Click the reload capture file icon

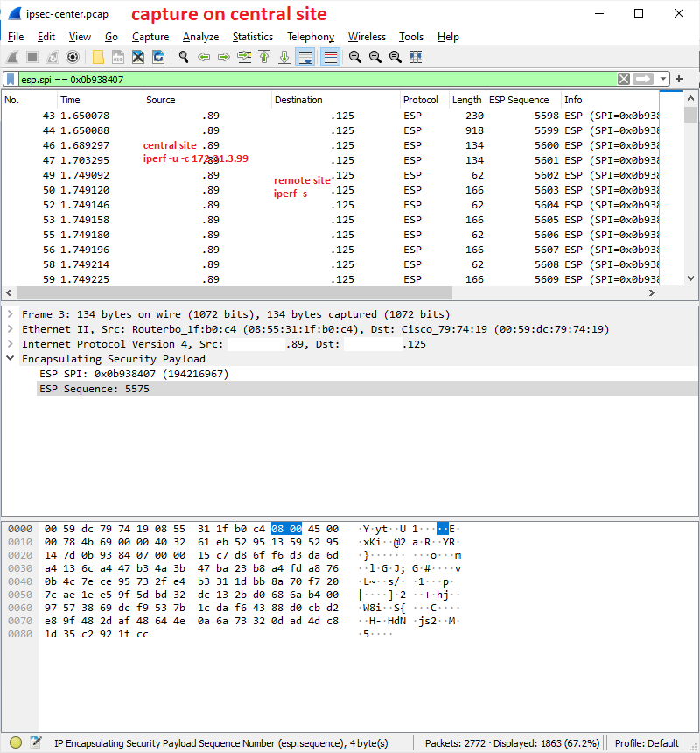pos(158,57)
